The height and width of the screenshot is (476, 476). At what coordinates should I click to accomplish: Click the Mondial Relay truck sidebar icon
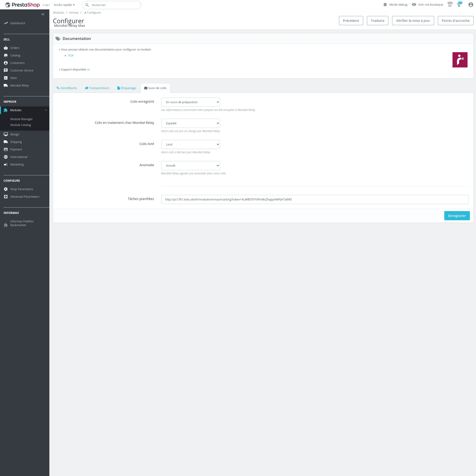tap(6, 86)
